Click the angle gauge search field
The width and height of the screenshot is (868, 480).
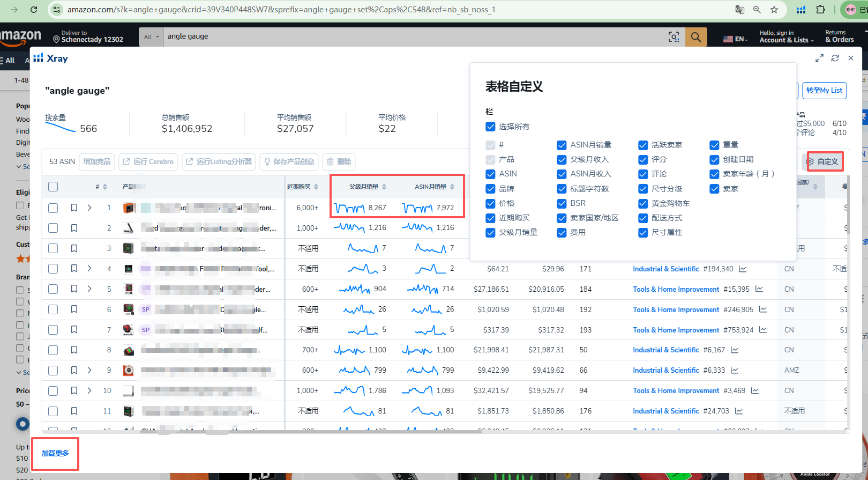point(413,36)
